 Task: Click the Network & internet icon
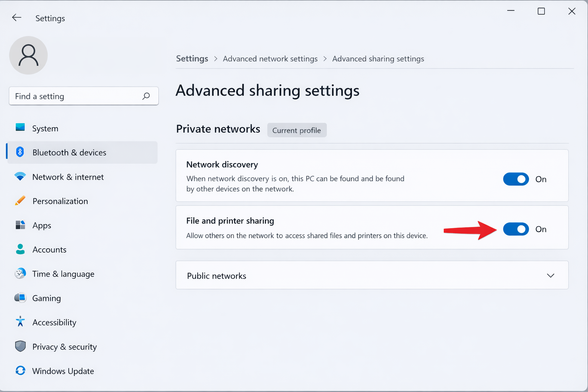pos(20,177)
